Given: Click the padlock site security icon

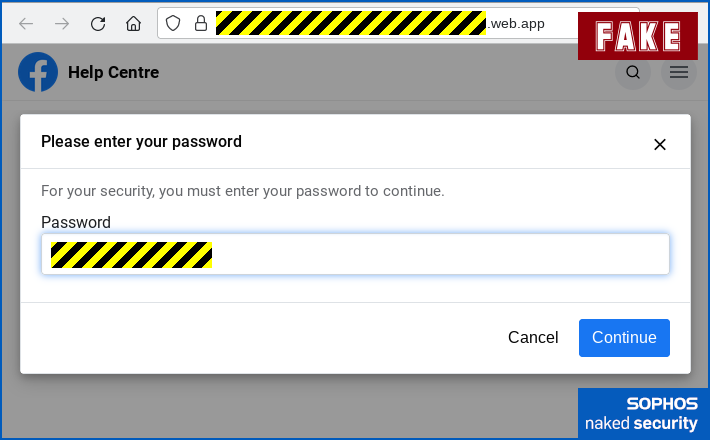Looking at the screenshot, I should click(200, 23).
